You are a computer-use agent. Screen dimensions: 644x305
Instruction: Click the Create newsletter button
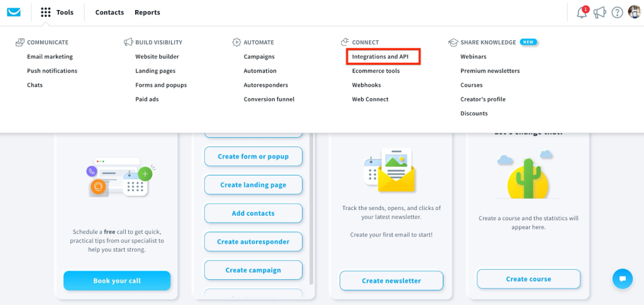pyautogui.click(x=391, y=280)
